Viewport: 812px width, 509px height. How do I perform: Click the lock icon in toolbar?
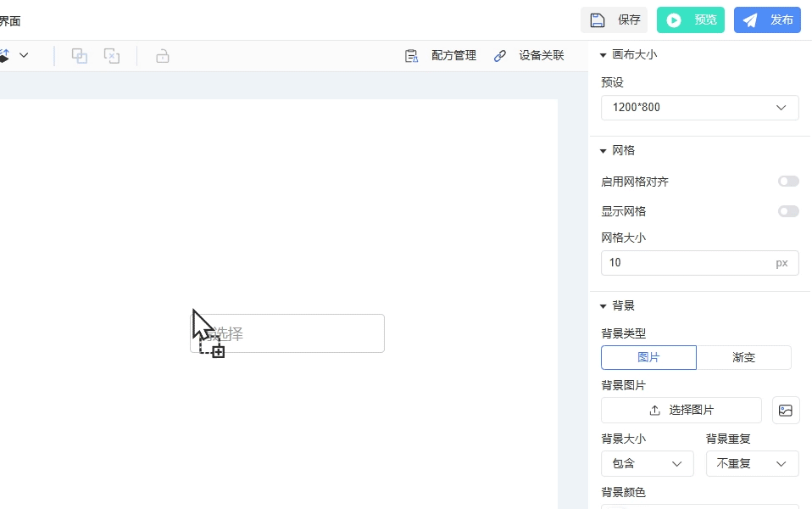[x=163, y=56]
